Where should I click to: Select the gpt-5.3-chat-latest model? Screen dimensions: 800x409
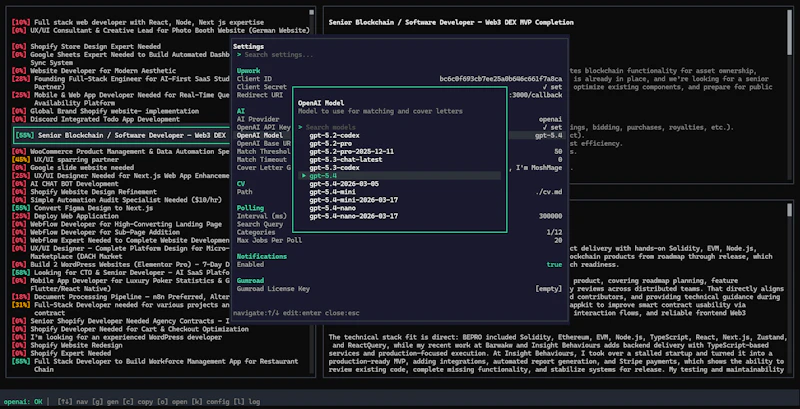pyautogui.click(x=345, y=160)
